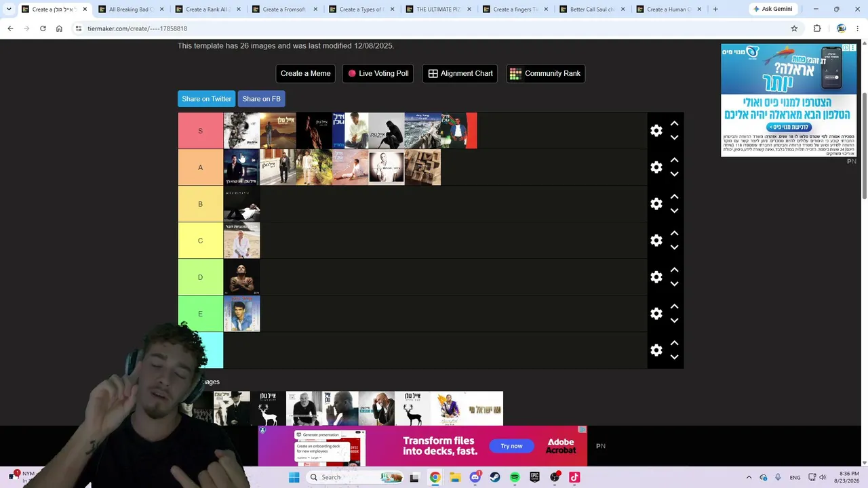Switch to the Create a Fromsoft tab

point(283,9)
